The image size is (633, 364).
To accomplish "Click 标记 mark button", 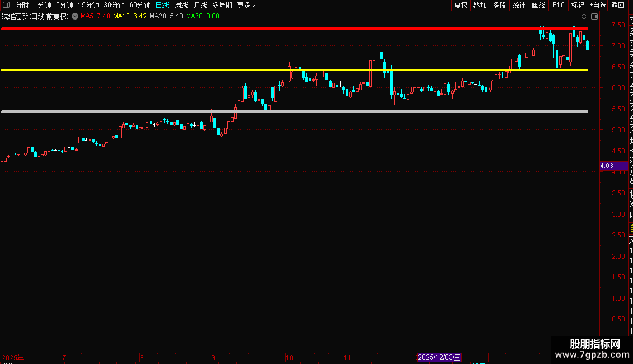I will coord(578,5).
